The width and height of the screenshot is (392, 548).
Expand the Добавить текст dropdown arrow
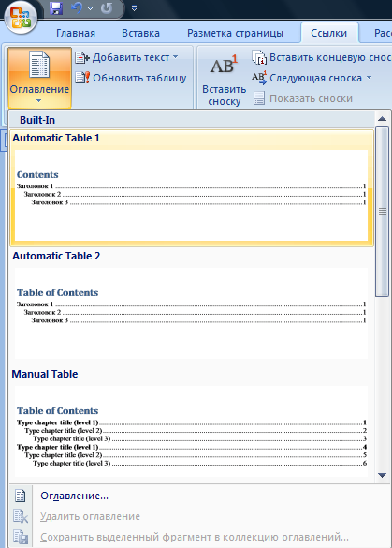click(x=175, y=57)
